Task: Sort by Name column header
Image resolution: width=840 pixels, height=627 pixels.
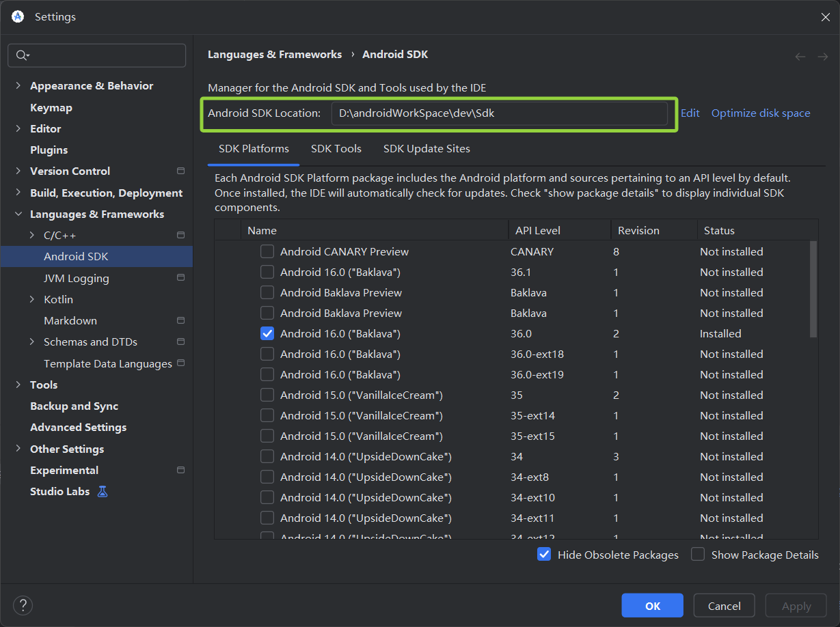Action: click(x=375, y=230)
